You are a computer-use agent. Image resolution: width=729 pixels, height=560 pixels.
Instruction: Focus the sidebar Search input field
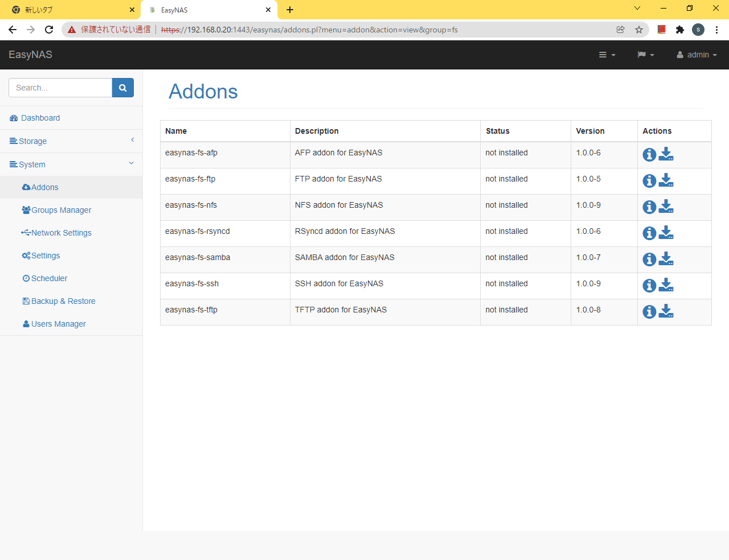coord(60,88)
